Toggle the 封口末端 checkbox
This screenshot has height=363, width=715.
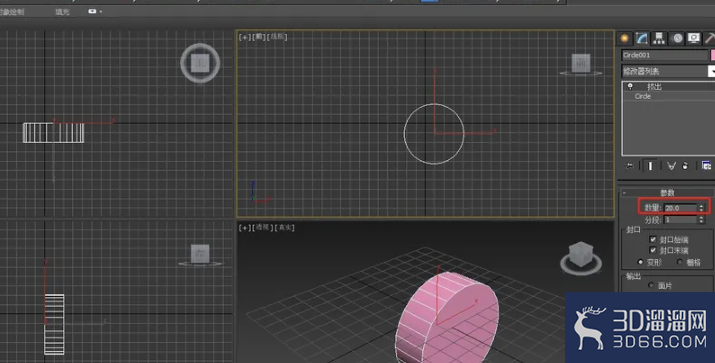(x=653, y=250)
